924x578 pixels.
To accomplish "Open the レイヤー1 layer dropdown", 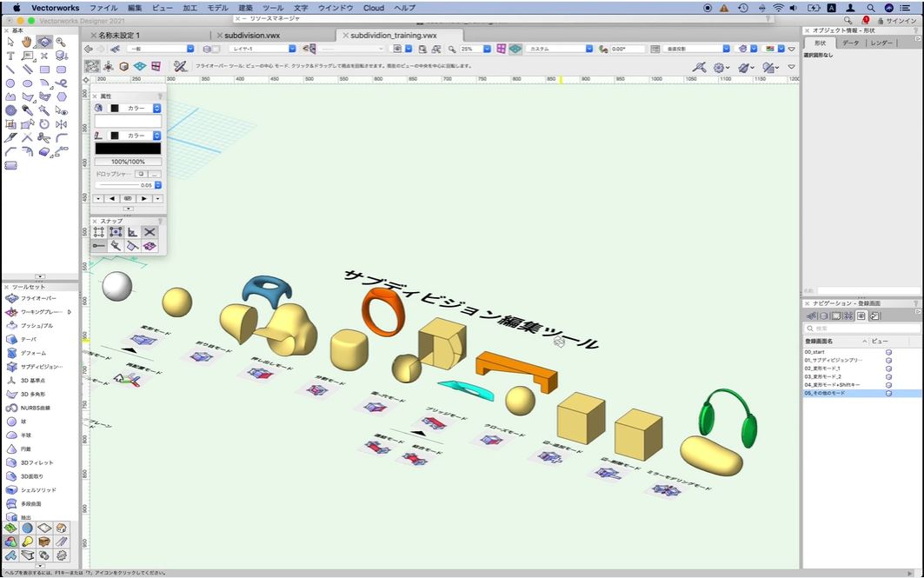I will tap(263, 49).
